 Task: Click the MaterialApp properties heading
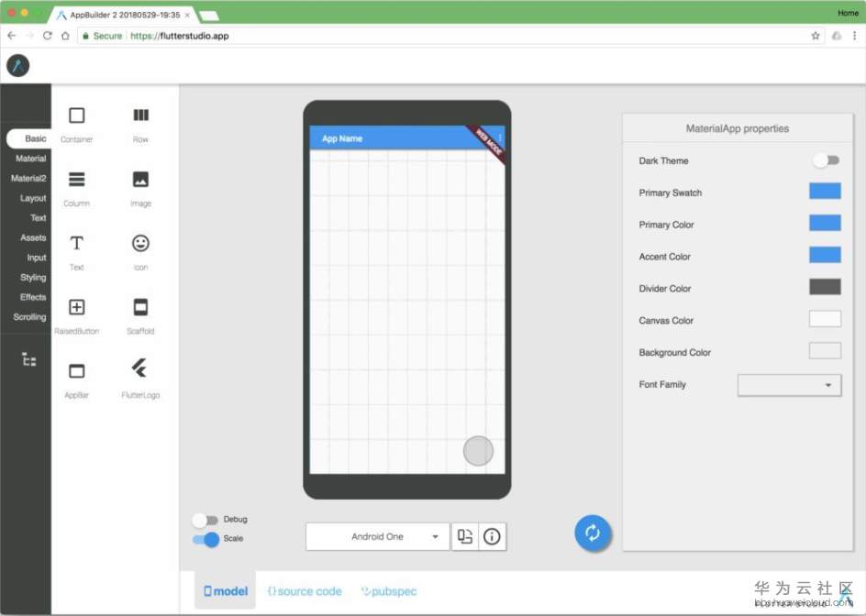[738, 128]
